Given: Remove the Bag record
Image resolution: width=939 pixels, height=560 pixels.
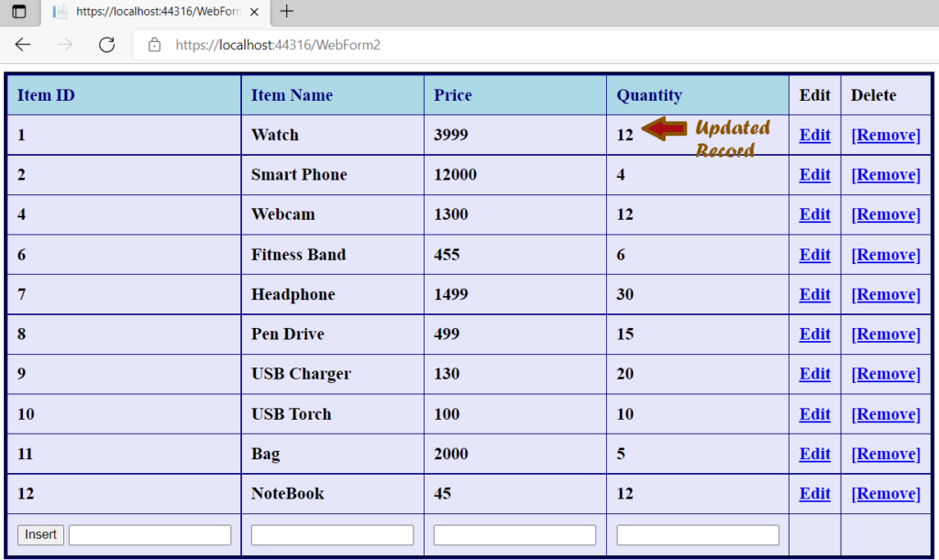Looking at the screenshot, I should (x=885, y=453).
